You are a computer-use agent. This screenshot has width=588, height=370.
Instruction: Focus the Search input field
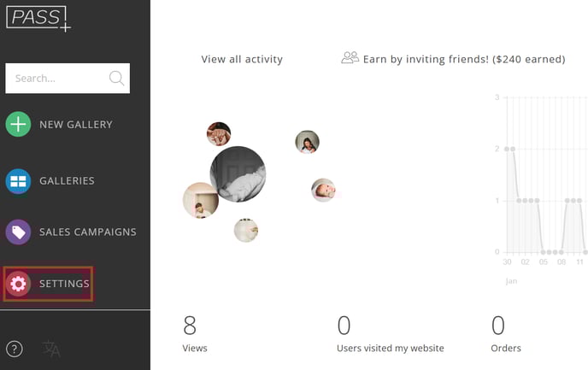tap(68, 79)
